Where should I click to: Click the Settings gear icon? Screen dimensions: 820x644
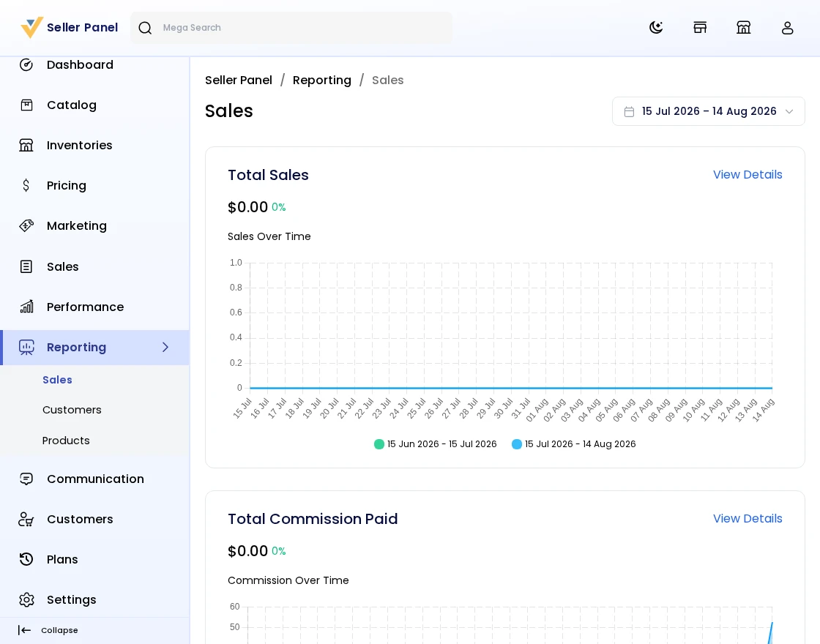point(26,599)
